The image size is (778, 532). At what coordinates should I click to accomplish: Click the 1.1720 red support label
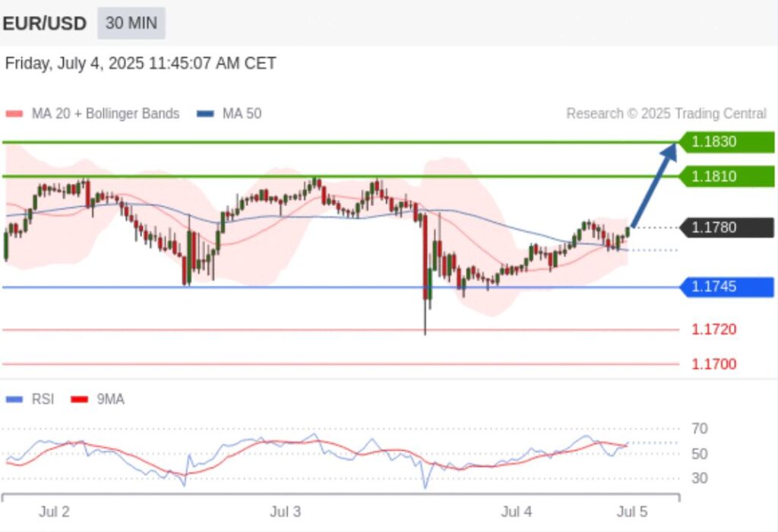tap(713, 329)
